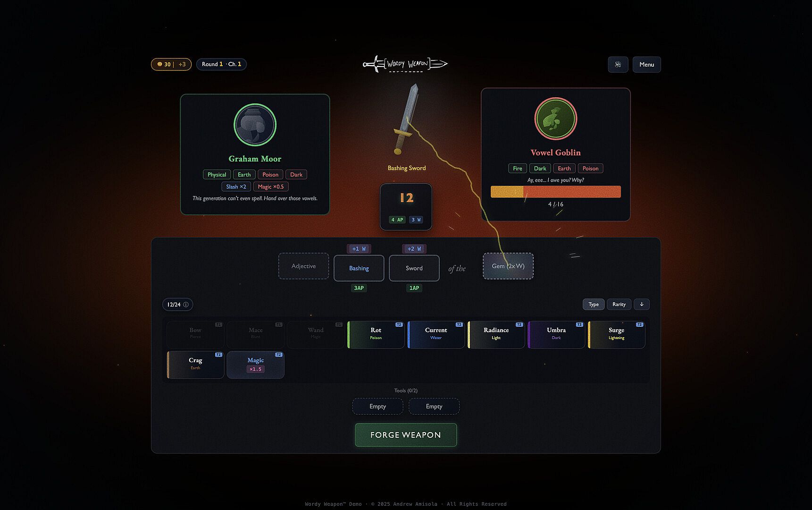Screen dimensions: 812x510
Task: Click the info icon next to 12/24
Action: (186, 305)
